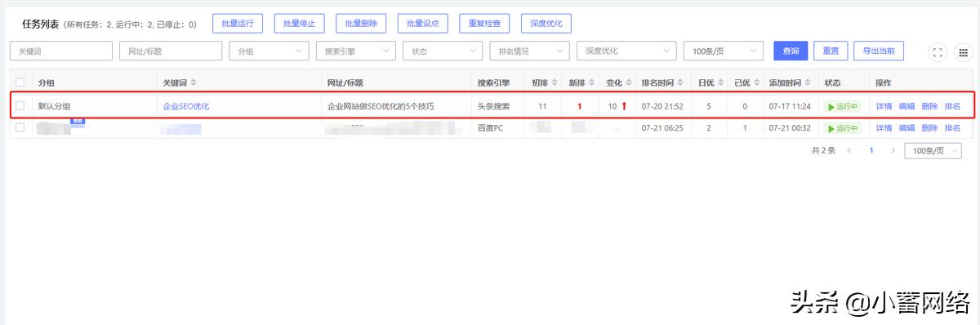Sort by 已优 column arrows
The height and width of the screenshot is (325, 980).
pos(756,82)
